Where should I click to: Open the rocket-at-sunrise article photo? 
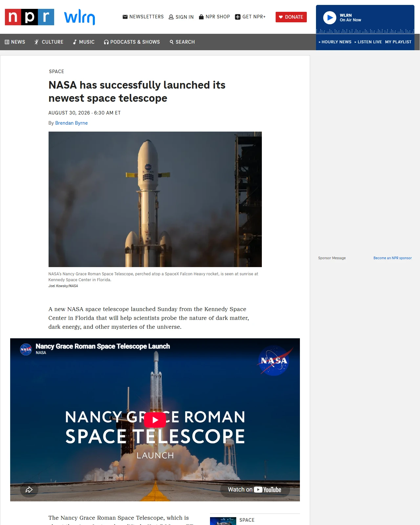coord(155,199)
